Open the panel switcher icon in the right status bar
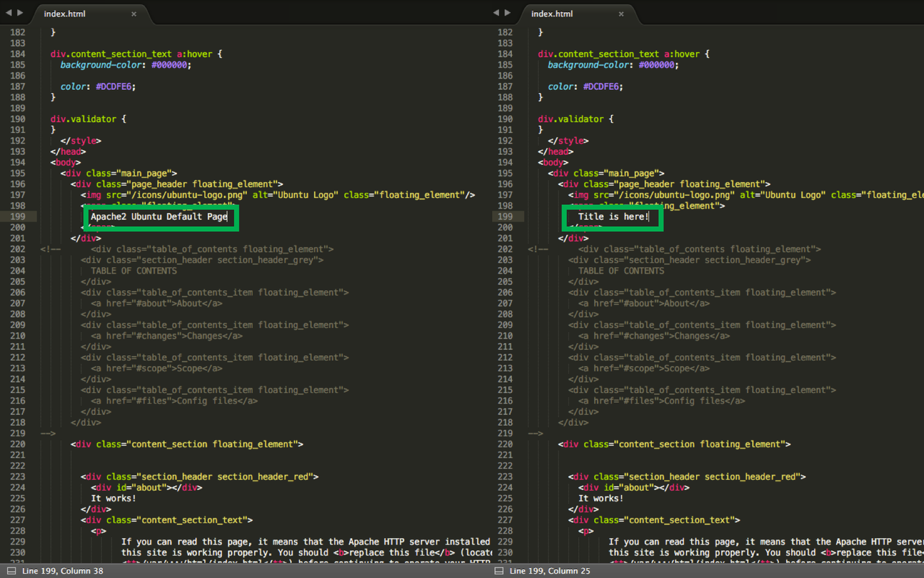Image resolution: width=924 pixels, height=578 pixels. 499,570
